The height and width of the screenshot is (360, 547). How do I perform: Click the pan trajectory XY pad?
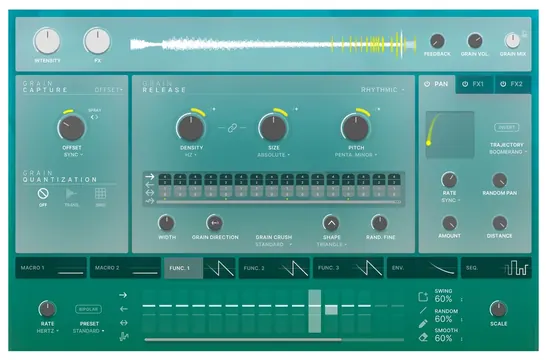pyautogui.click(x=450, y=135)
